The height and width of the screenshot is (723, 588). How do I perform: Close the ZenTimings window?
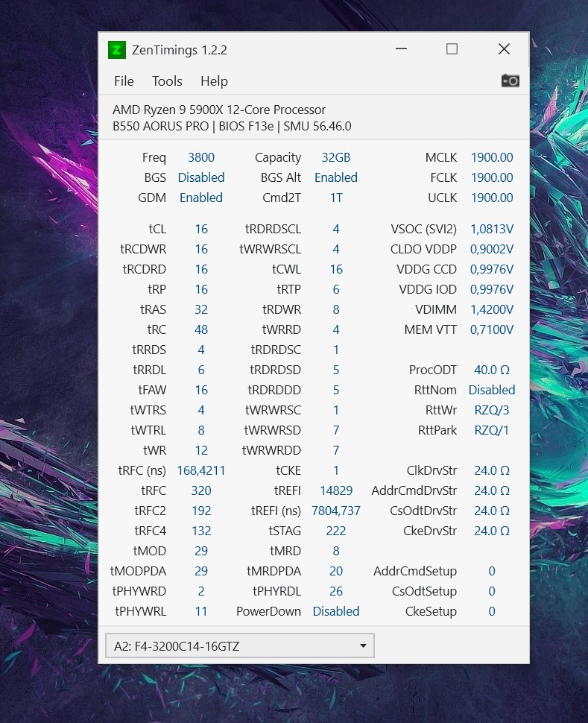click(504, 49)
